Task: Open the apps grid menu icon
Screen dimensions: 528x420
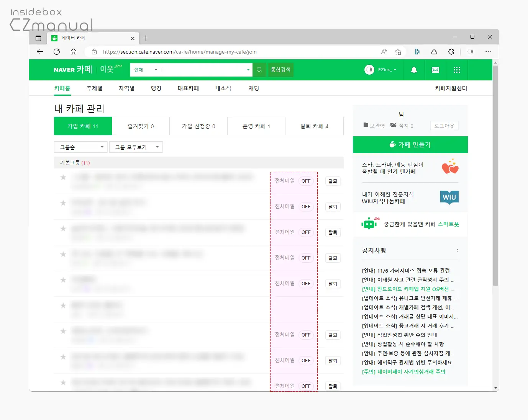Action: (x=457, y=70)
